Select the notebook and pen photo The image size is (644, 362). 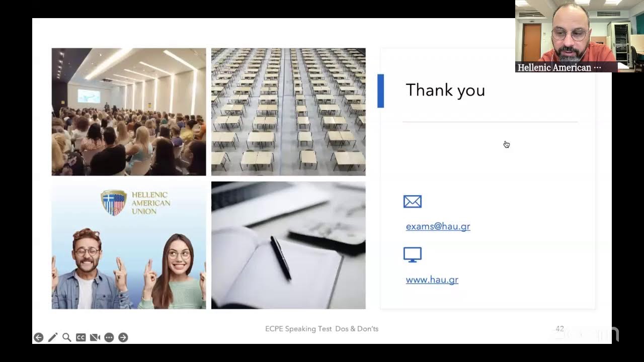coord(288,245)
